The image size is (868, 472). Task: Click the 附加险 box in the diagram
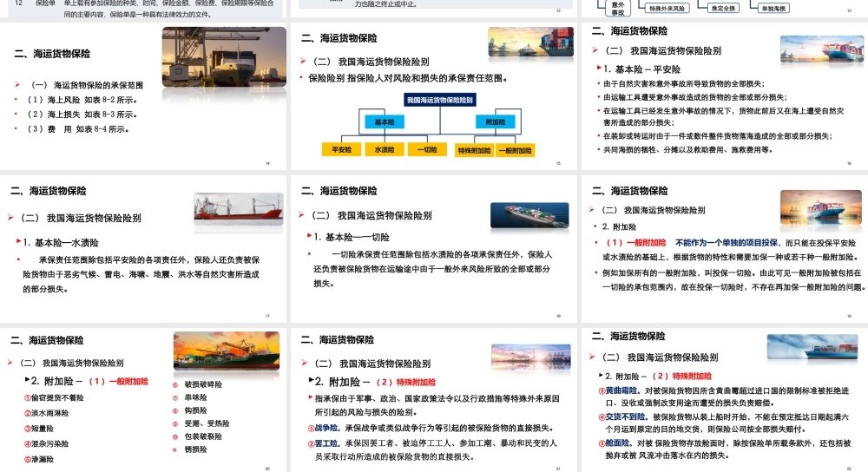coord(496,121)
